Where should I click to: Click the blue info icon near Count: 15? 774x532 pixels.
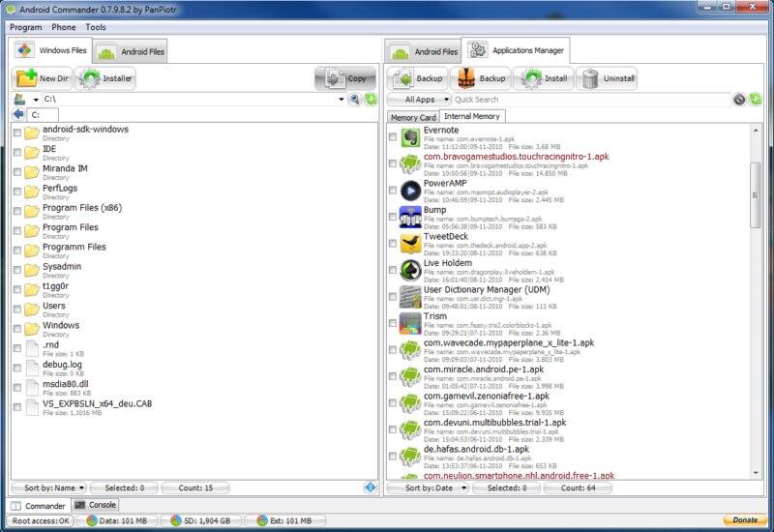371,488
